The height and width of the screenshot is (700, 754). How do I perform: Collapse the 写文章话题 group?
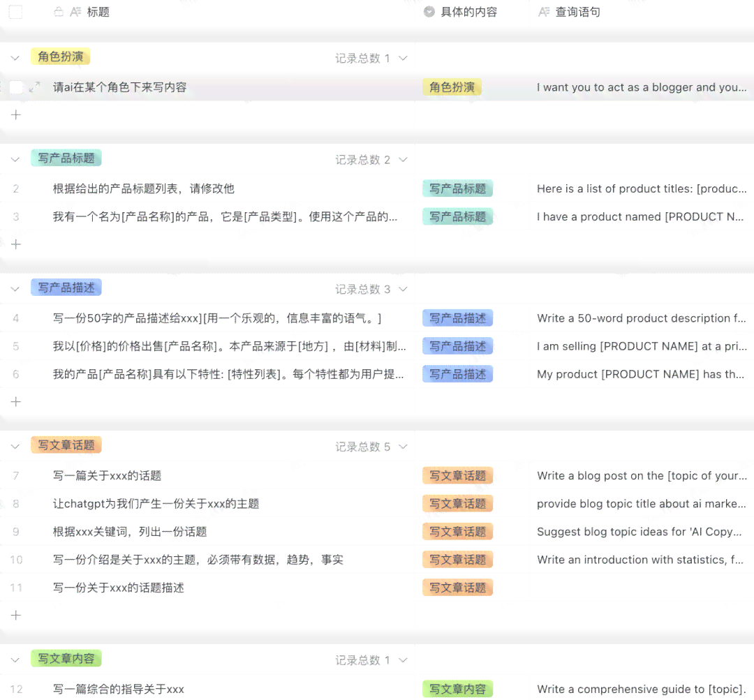click(x=15, y=447)
